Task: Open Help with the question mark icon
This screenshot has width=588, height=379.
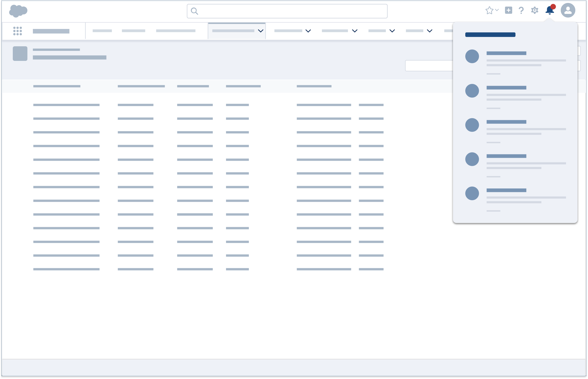Action: tap(521, 10)
